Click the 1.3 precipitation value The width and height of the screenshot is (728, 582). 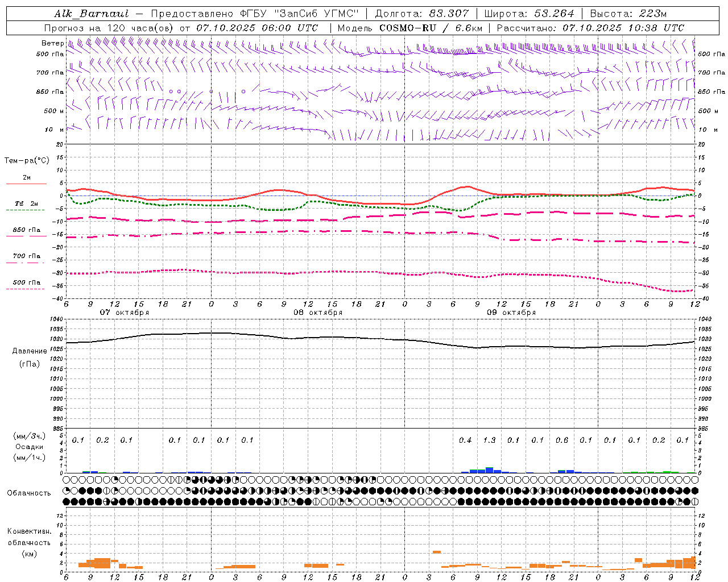489,440
